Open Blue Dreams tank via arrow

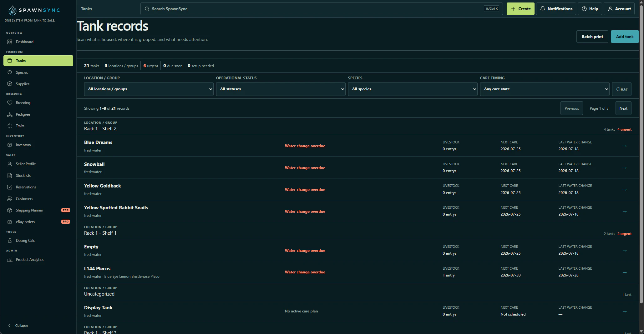(625, 146)
